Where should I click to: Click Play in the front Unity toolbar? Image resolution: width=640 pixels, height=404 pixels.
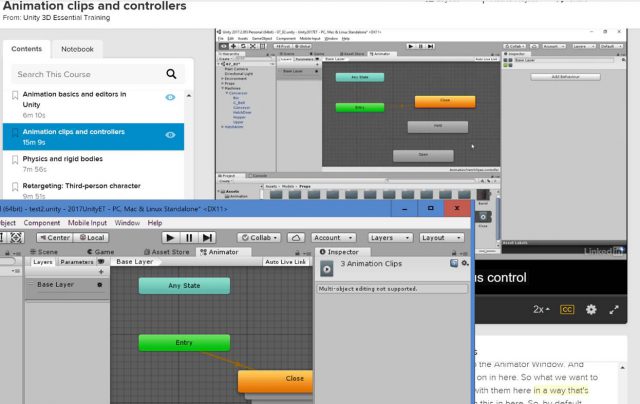[x=171, y=238]
